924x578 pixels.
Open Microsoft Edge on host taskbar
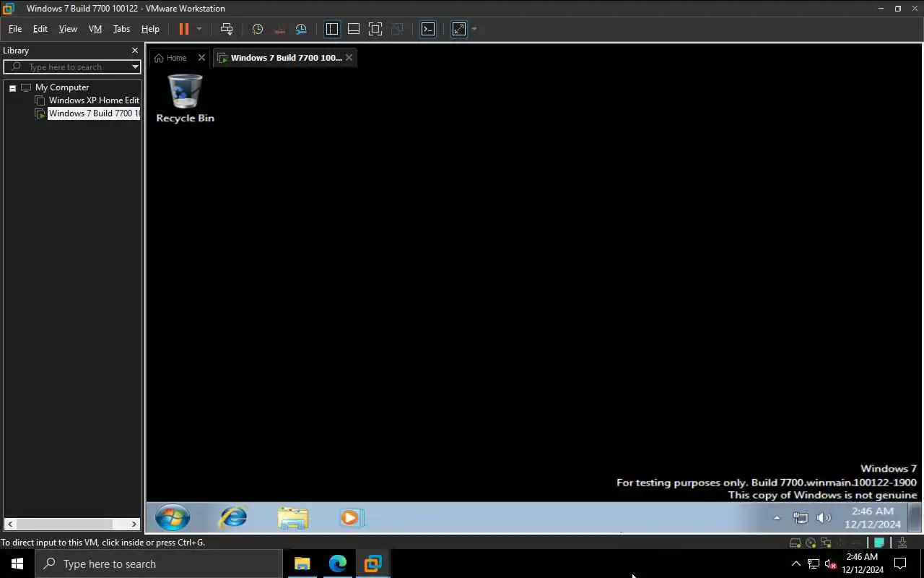click(x=338, y=564)
